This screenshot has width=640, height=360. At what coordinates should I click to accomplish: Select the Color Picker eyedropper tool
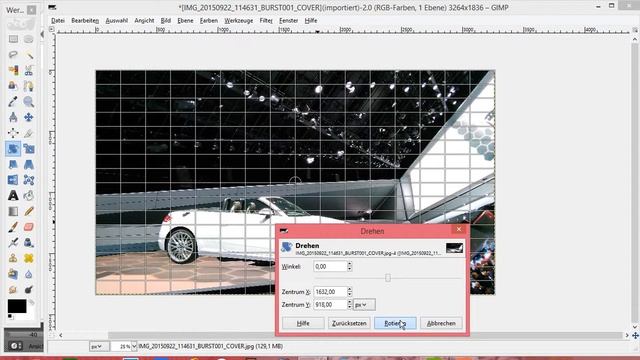click(13, 102)
